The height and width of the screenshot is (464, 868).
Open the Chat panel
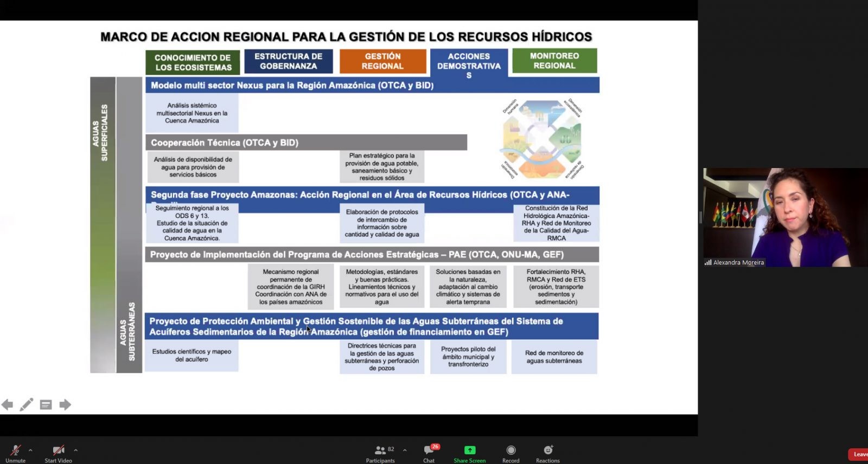click(429, 450)
